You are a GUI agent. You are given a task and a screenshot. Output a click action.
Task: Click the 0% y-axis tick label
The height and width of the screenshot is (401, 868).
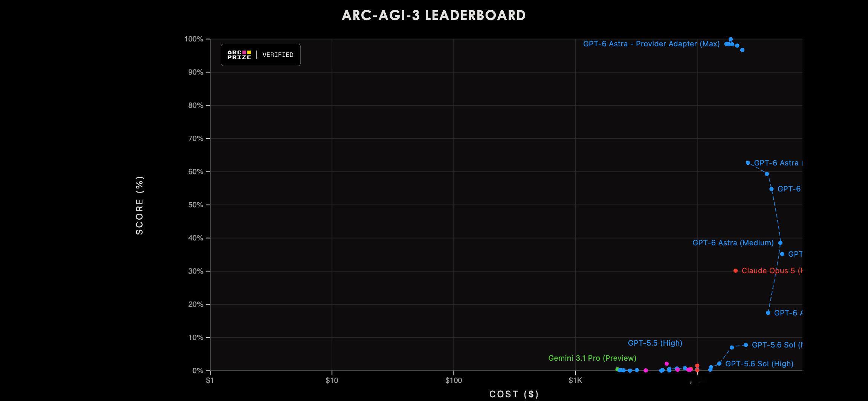[198, 371]
